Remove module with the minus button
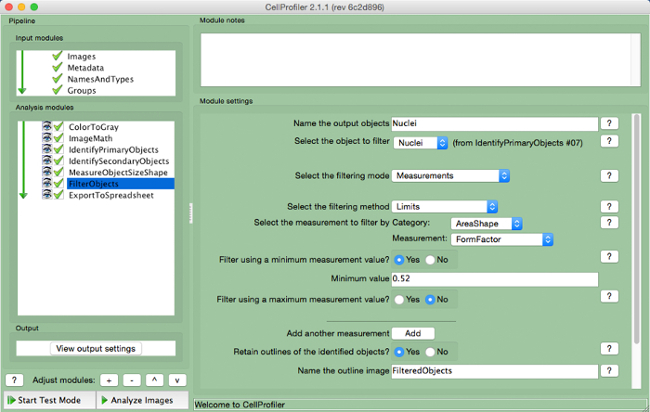The image size is (650, 412). point(131,380)
